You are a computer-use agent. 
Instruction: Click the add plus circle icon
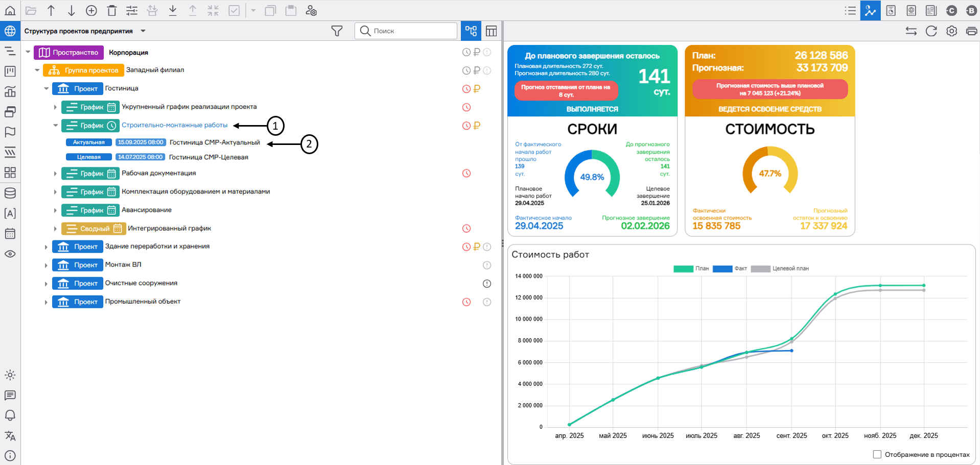91,11
